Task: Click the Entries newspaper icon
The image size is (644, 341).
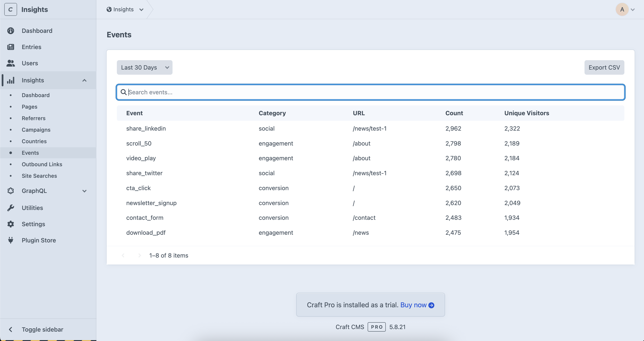Action: 10,47
